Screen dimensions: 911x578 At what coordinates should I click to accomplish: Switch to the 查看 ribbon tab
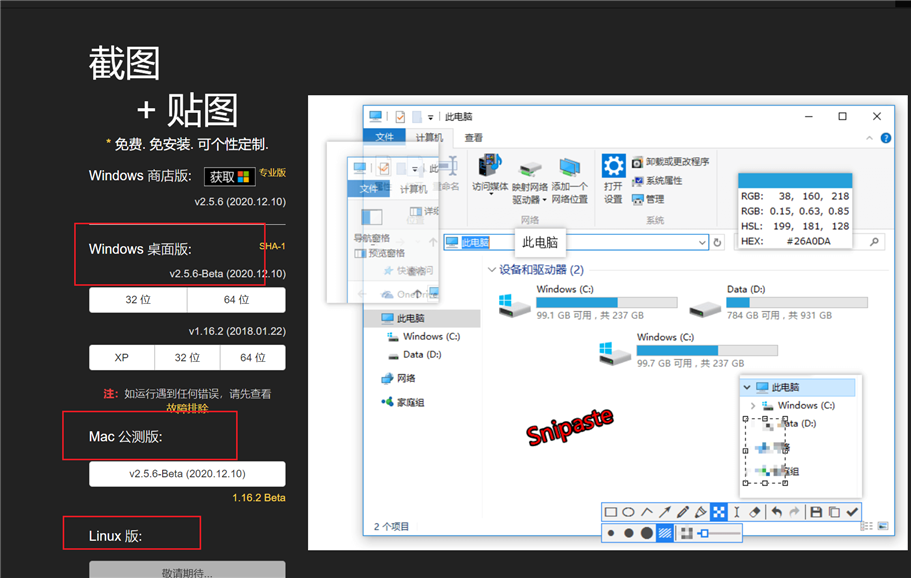(474, 138)
